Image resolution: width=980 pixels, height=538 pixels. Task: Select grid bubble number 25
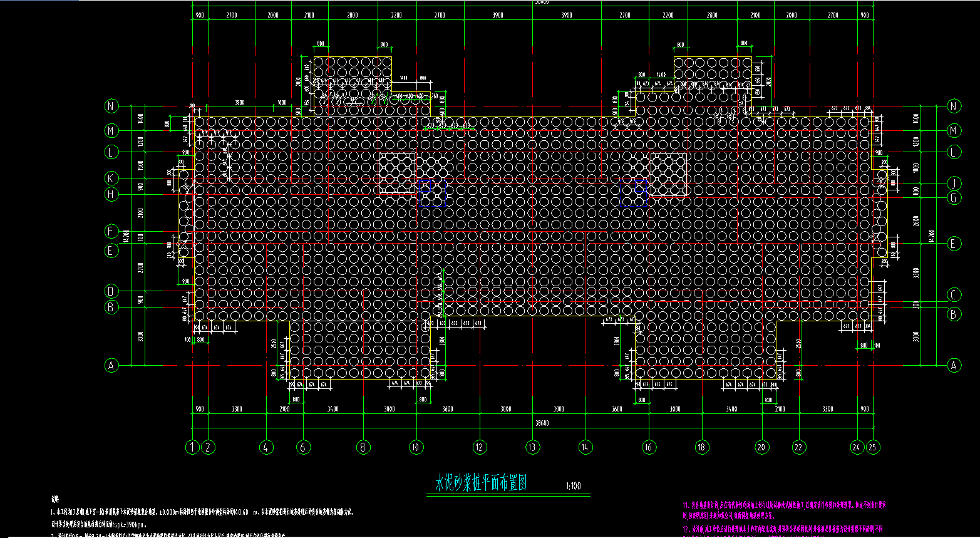(873, 447)
